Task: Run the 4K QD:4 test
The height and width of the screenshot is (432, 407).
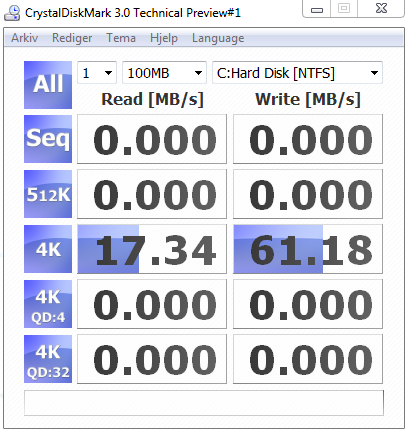Action: click(48, 304)
